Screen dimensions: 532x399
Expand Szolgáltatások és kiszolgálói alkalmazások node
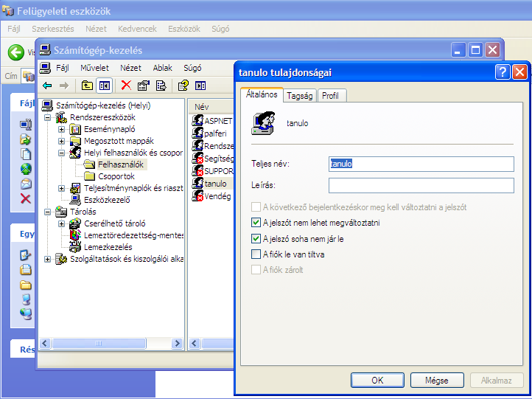coord(49,259)
